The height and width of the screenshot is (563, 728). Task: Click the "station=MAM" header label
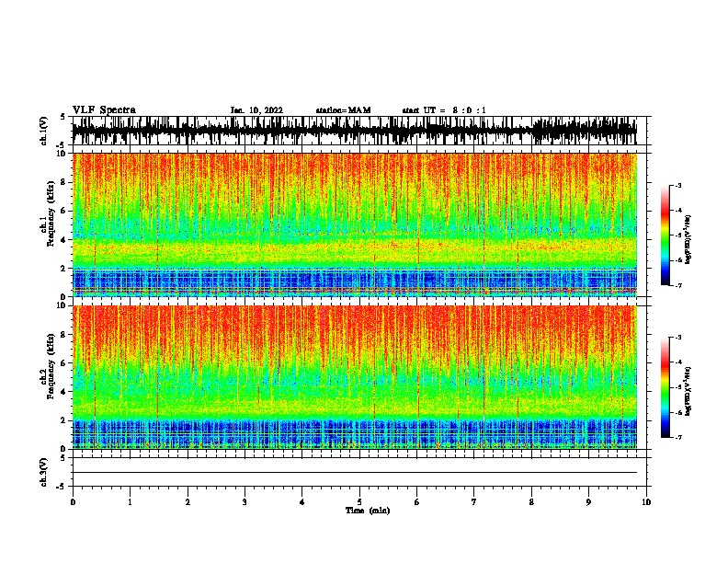[343, 110]
